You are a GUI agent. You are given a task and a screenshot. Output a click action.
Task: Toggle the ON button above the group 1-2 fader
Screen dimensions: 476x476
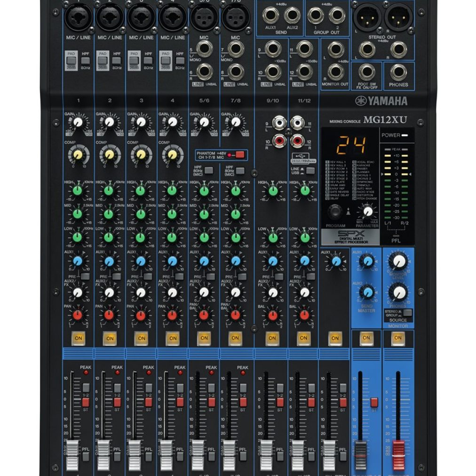click(x=366, y=338)
